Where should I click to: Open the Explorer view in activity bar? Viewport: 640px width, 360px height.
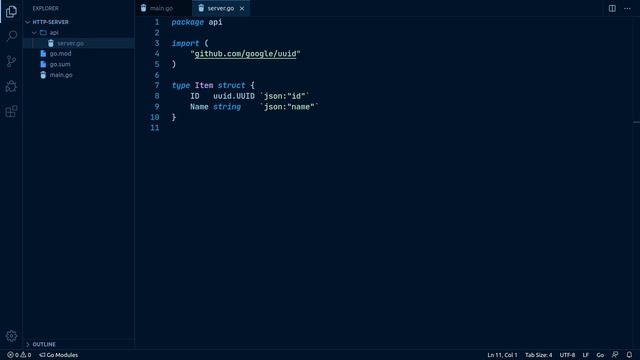pos(11,11)
